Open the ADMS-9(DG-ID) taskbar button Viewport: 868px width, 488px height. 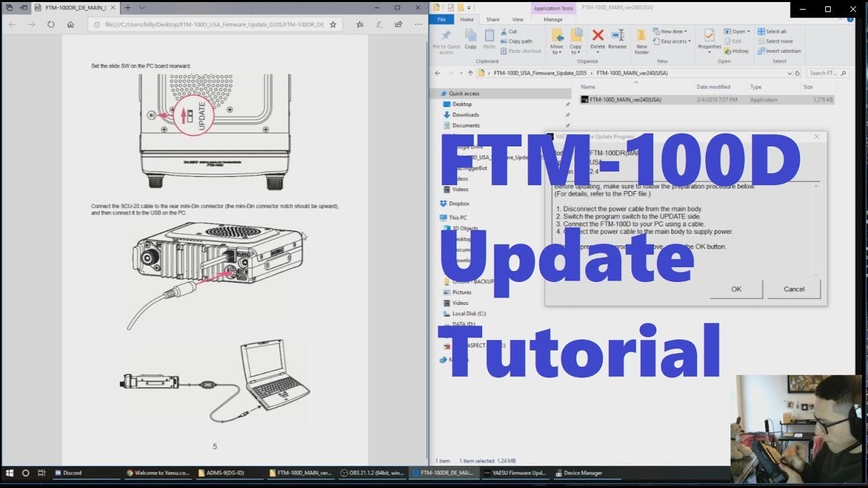click(x=229, y=472)
